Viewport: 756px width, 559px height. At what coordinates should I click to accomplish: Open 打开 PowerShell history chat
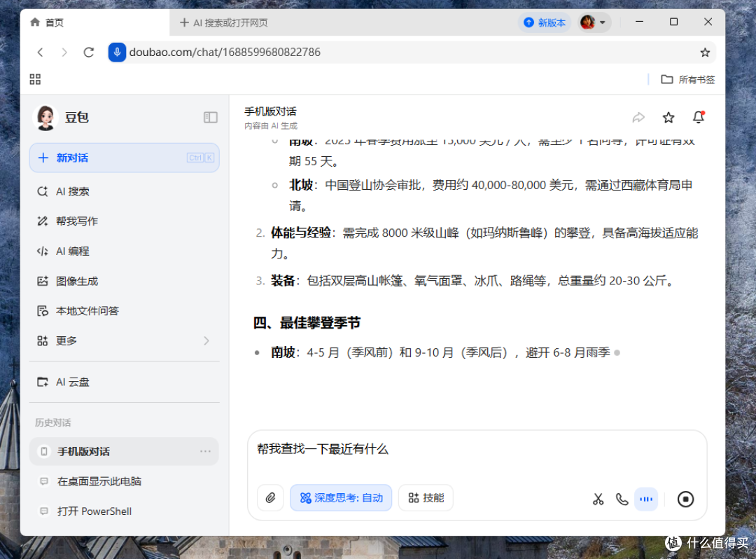[125, 511]
